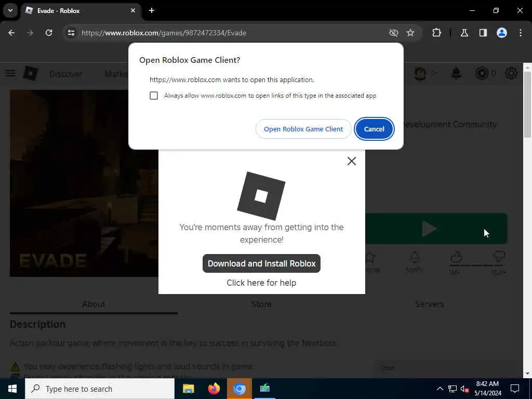Click the Evade game thumbnail
The width and height of the screenshot is (532, 399).
coord(84,183)
